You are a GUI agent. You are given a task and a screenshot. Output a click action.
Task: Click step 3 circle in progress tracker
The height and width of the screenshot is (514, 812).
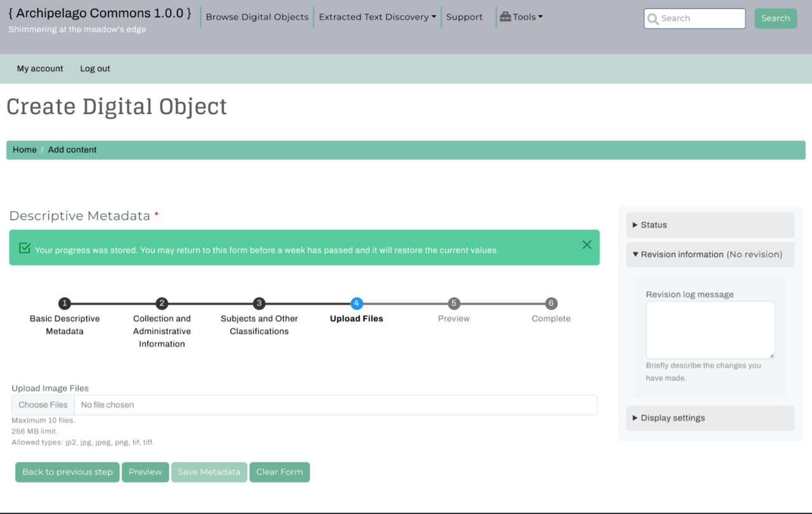click(259, 304)
